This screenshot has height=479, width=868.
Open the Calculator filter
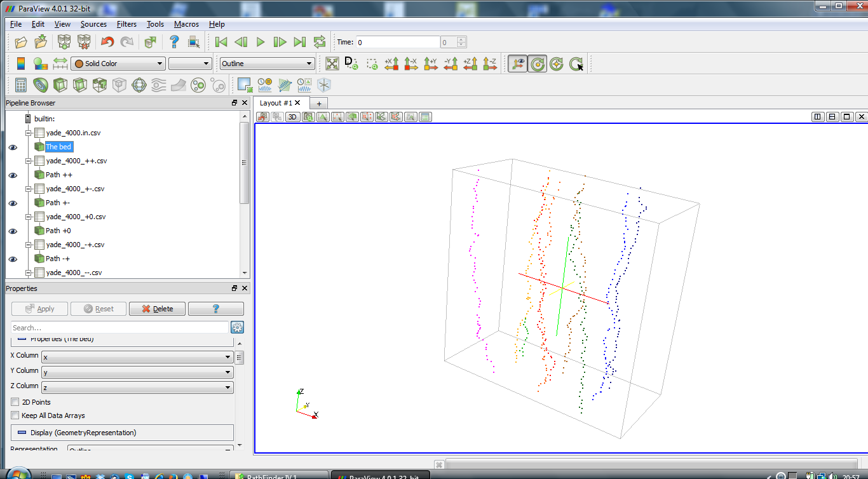[20, 84]
